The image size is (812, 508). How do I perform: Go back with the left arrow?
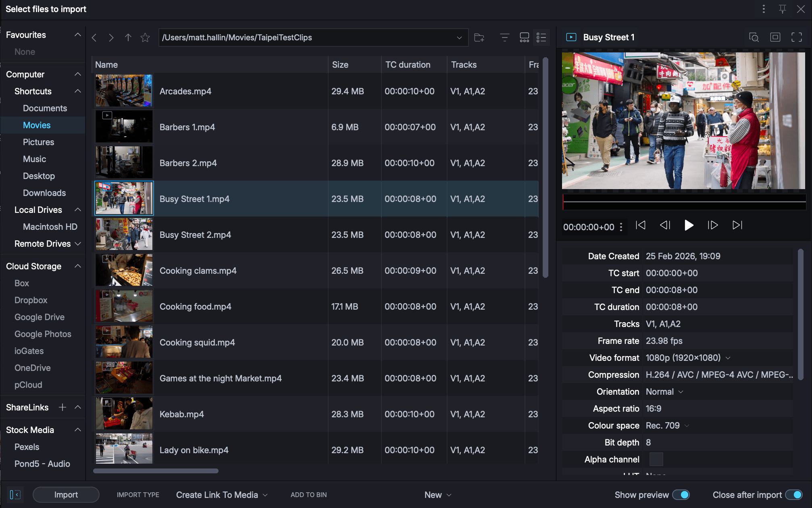pyautogui.click(x=94, y=37)
